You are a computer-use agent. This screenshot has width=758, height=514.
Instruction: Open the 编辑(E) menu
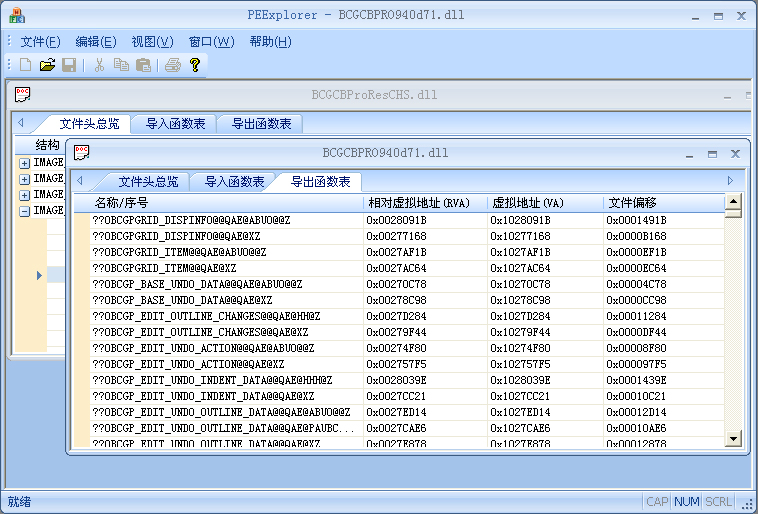point(96,42)
